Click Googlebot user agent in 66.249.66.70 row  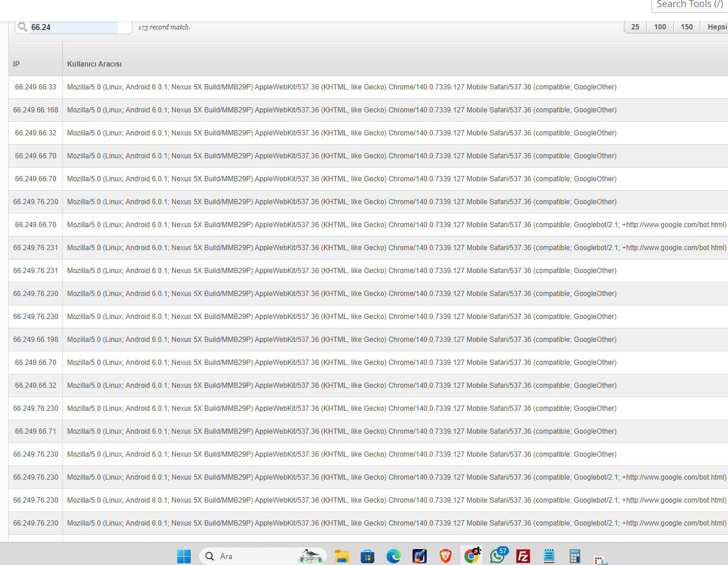(396, 225)
